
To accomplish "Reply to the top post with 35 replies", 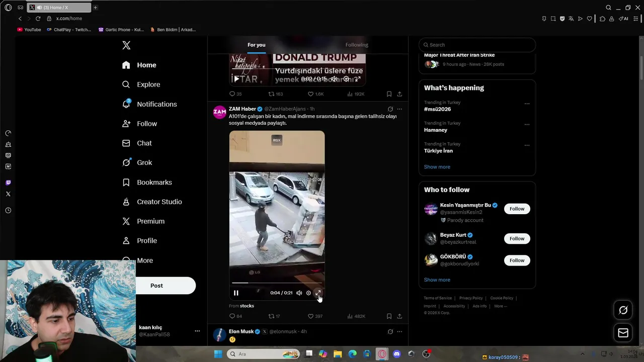I will click(x=235, y=94).
